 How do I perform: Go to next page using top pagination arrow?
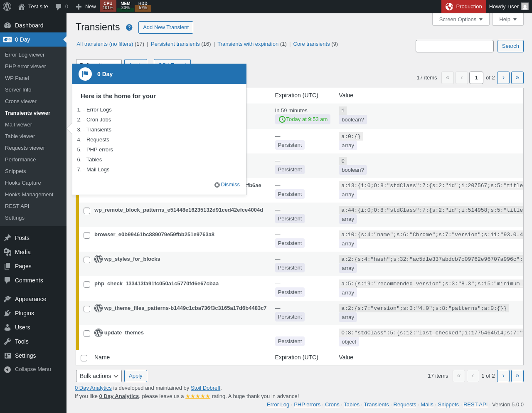point(503,78)
